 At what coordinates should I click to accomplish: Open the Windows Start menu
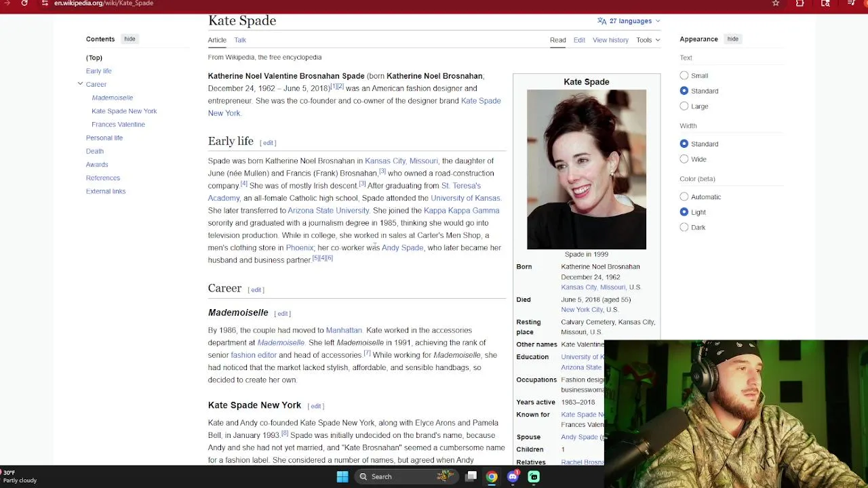(x=342, y=476)
